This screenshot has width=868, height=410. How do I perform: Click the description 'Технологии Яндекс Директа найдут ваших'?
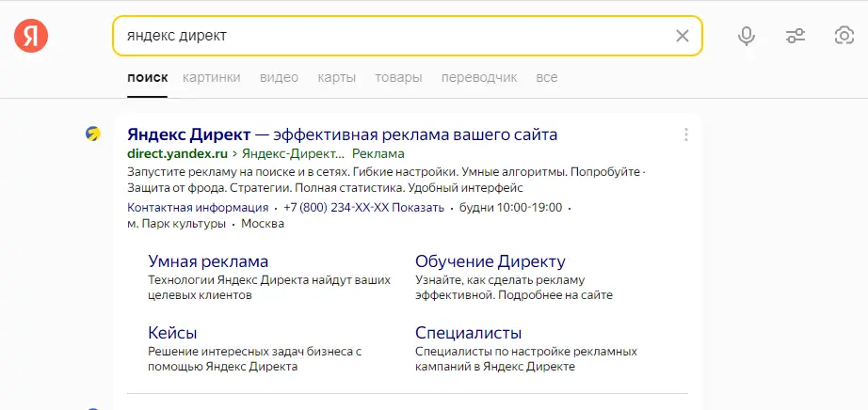click(269, 280)
